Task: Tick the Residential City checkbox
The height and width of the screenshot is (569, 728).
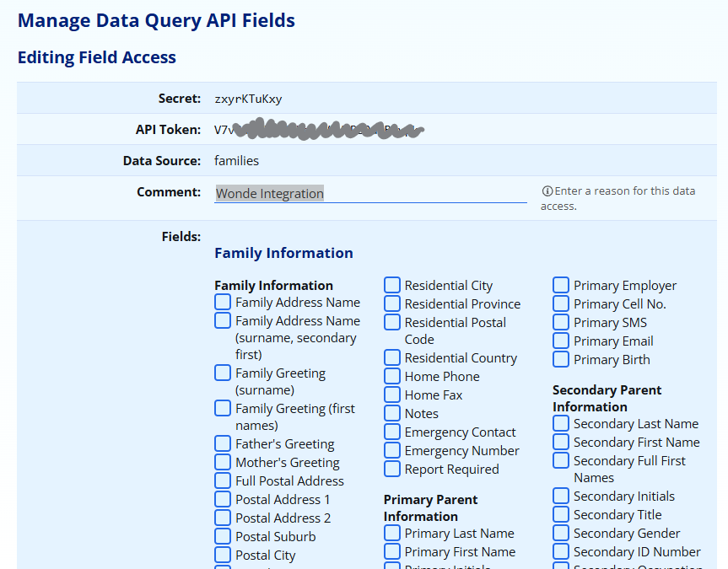Action: 392,285
